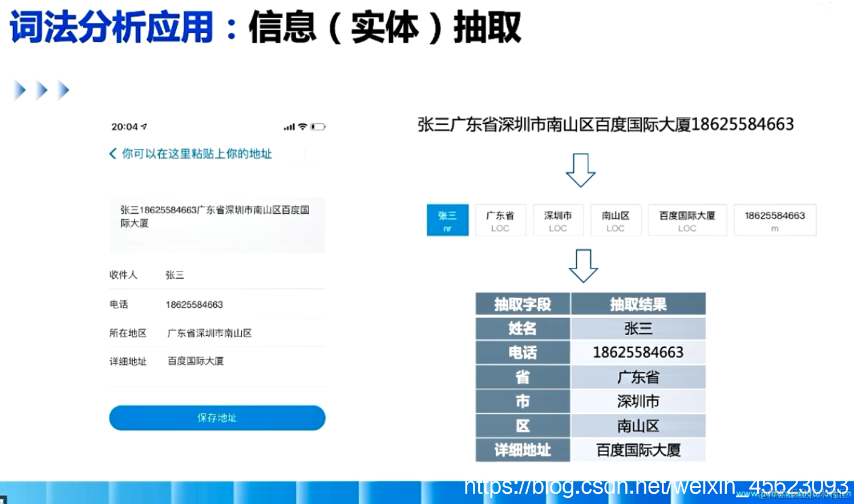Expand the 深圳市 LOC entity chip
This screenshot has width=854, height=504.
click(x=558, y=220)
